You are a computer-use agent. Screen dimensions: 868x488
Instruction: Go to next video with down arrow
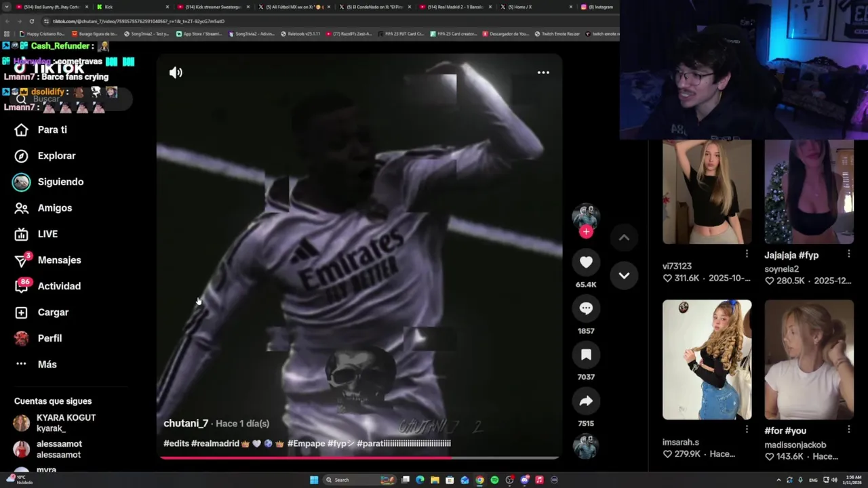point(624,276)
